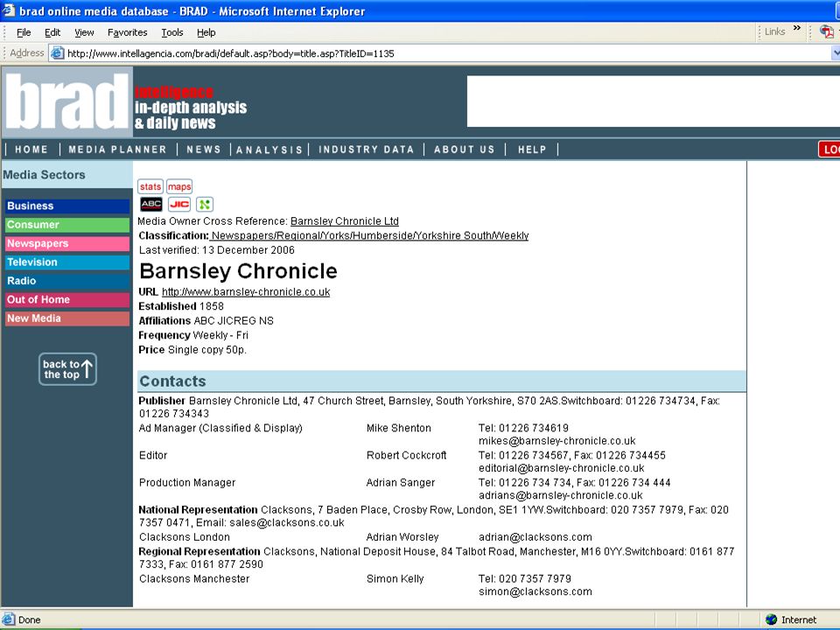The width and height of the screenshot is (840, 630).
Task: Select the Radio media sector
Action: point(67,281)
